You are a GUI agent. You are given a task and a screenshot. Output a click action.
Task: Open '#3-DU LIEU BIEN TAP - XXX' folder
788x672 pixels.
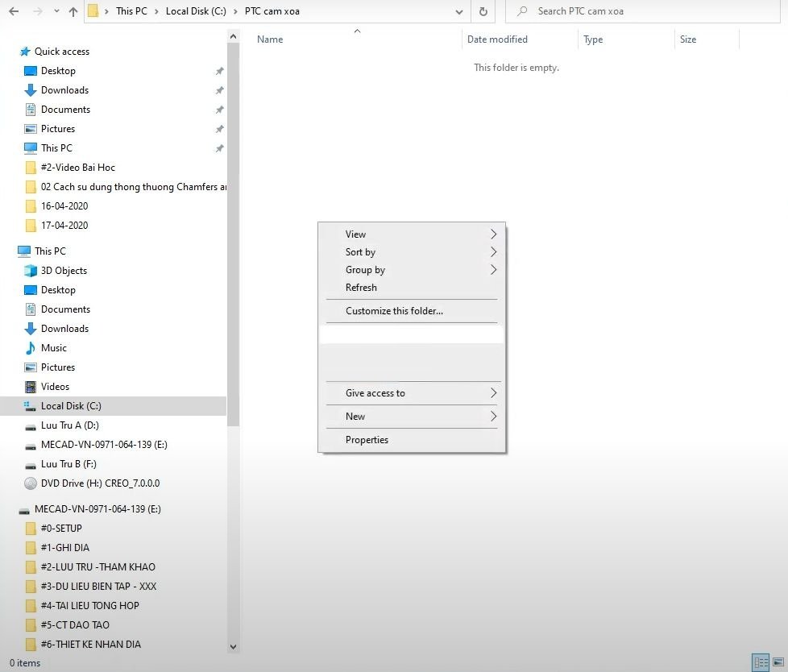point(98,587)
